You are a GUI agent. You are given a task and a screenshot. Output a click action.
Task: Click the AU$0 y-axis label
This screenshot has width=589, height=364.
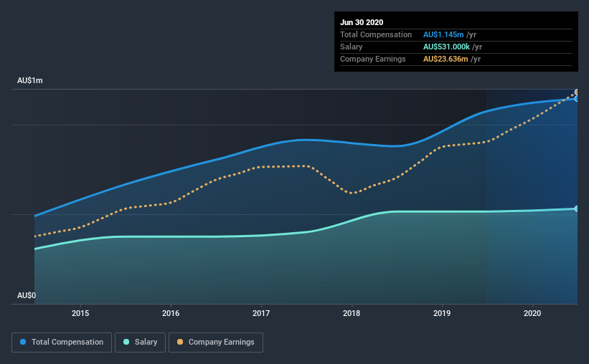[27, 295]
